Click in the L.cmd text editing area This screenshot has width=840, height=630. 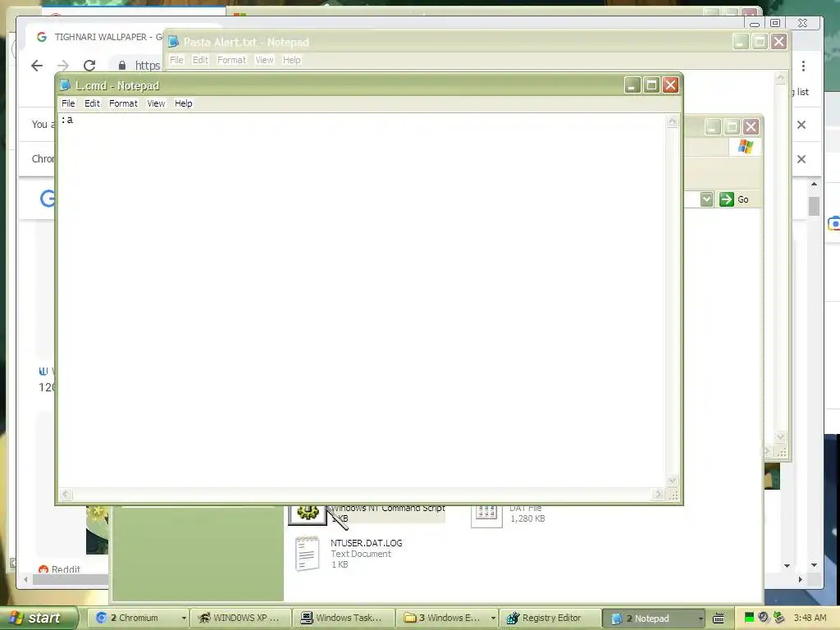coord(362,300)
